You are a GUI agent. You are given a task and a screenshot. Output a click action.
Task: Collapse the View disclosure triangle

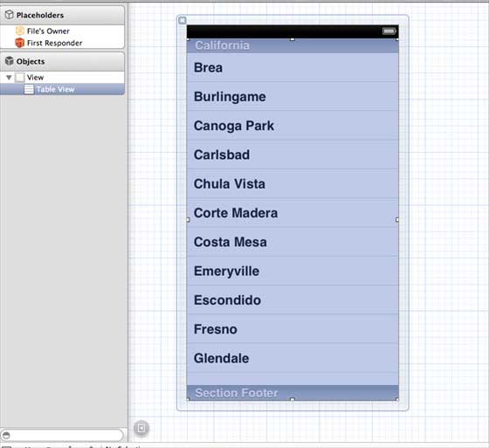[x=9, y=78]
